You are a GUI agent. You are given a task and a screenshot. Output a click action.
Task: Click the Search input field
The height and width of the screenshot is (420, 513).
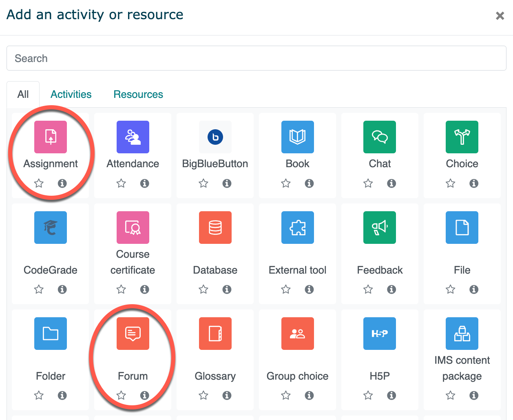[256, 58]
